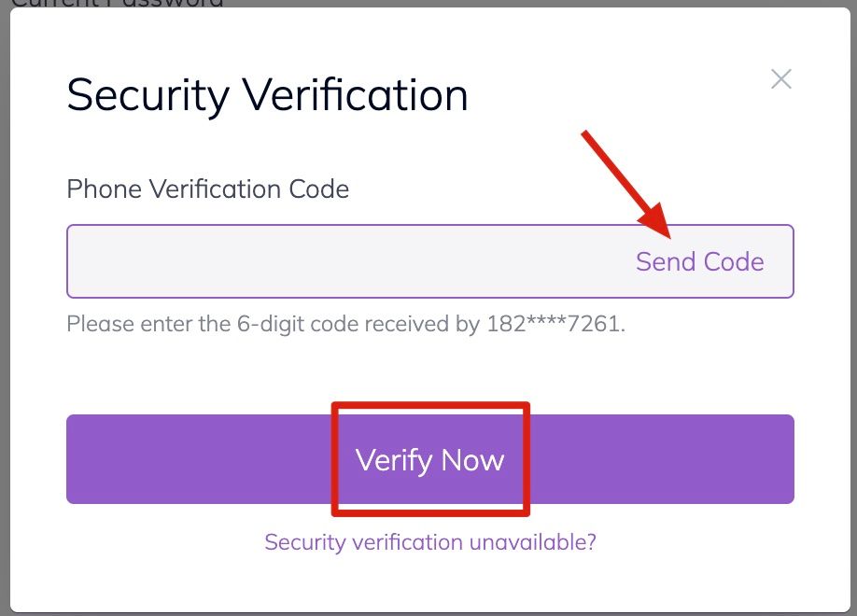Click the red rectangle's top border
Screen dimensions: 857x616
[x=430, y=405]
